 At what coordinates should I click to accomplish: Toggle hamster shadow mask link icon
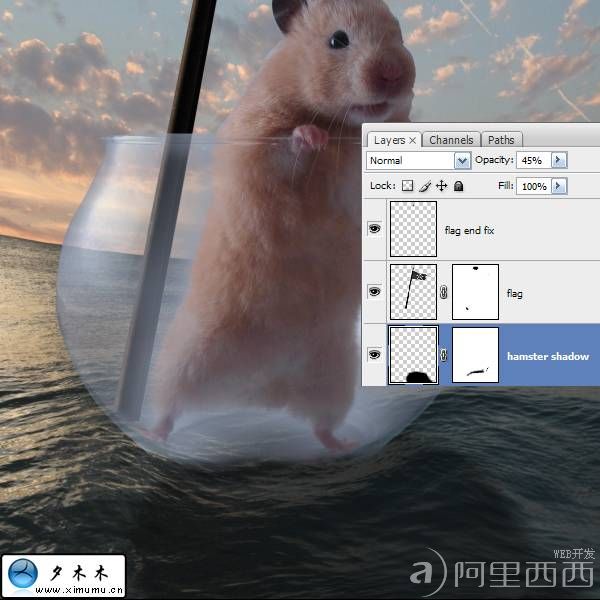[x=444, y=355]
